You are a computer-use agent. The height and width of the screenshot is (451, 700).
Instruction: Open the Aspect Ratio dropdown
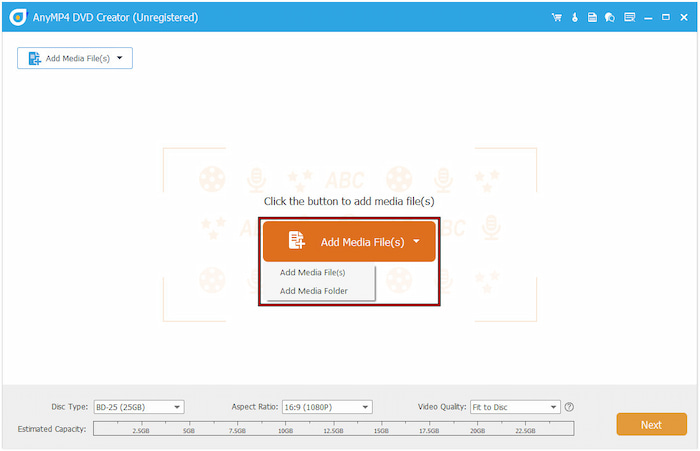(326, 407)
